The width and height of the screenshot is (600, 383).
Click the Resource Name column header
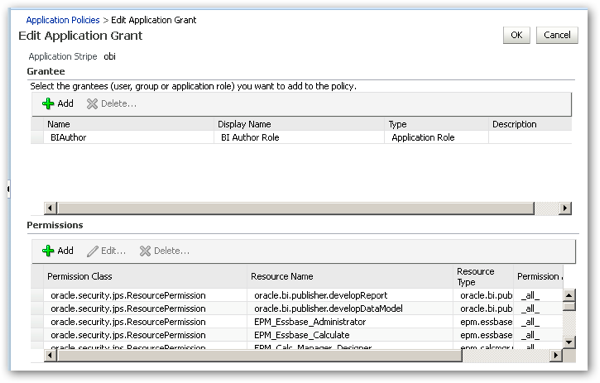click(350, 277)
